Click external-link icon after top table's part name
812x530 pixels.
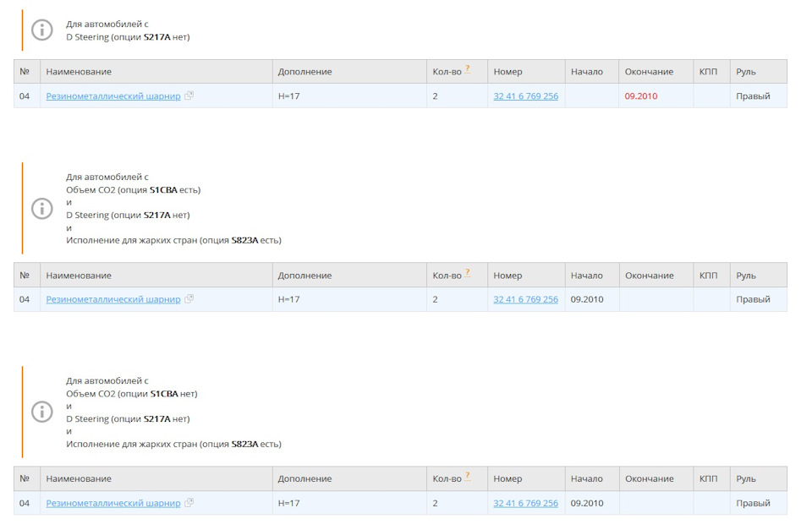pyautogui.click(x=189, y=96)
